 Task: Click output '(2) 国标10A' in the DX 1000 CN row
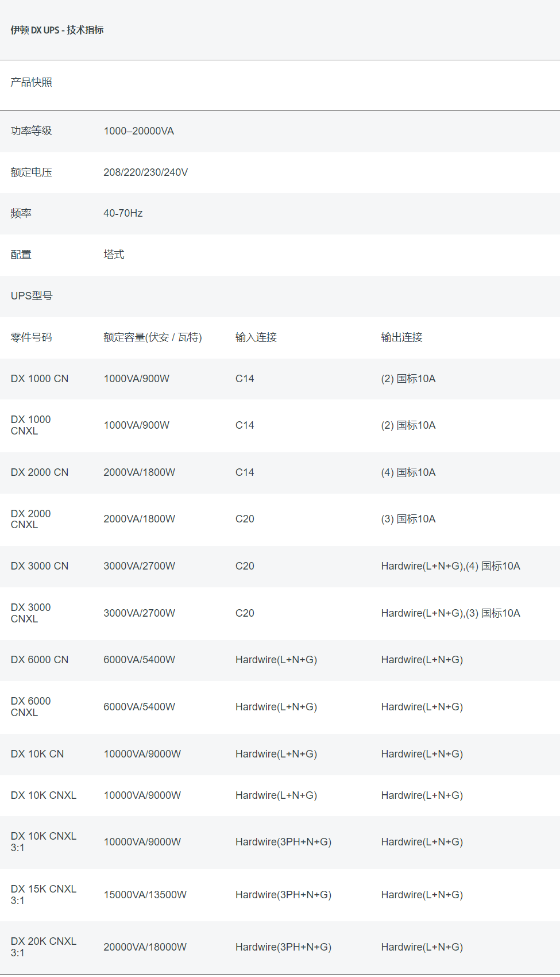(408, 379)
